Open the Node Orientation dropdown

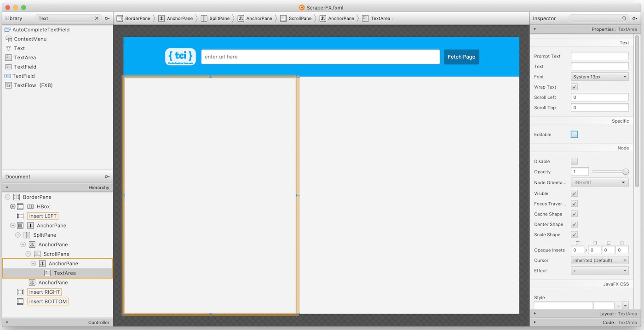(599, 182)
